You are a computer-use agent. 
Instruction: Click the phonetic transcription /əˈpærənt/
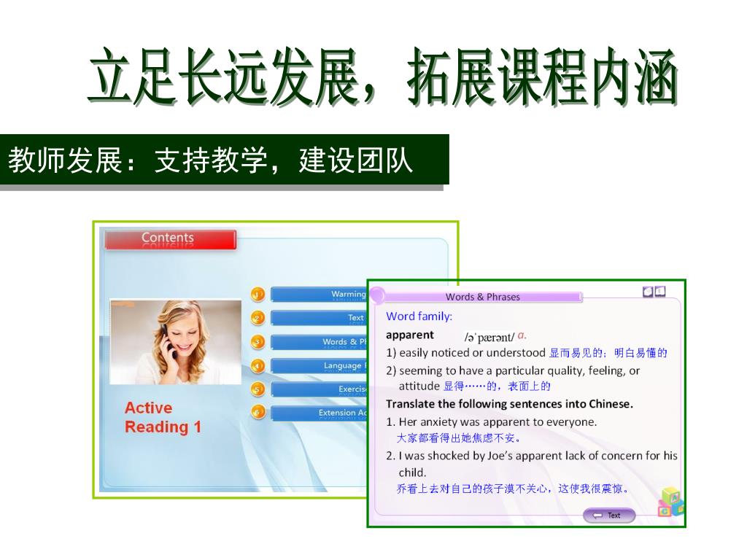coord(489,337)
